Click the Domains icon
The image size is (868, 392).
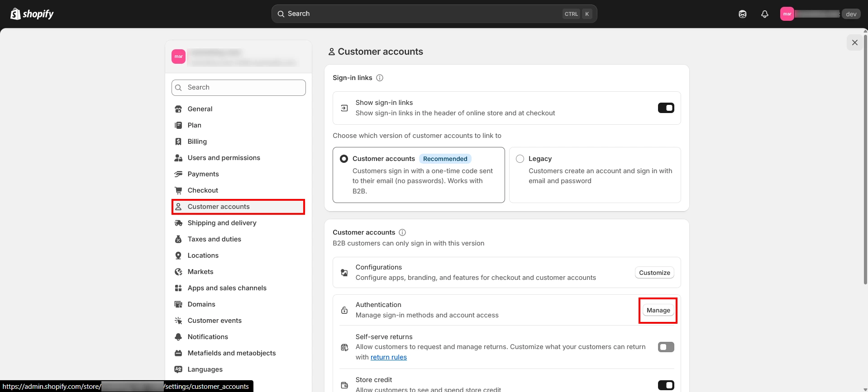[178, 304]
